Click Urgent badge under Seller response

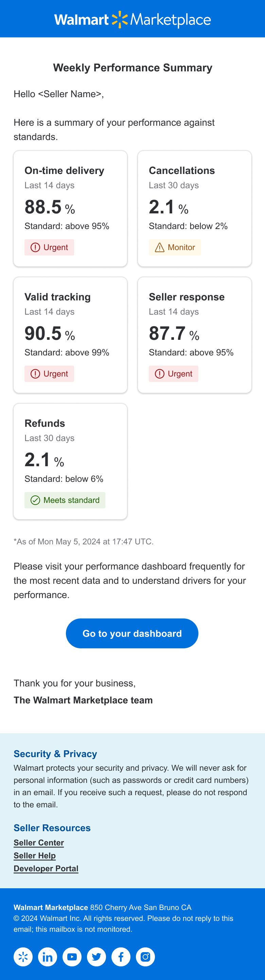174,373
